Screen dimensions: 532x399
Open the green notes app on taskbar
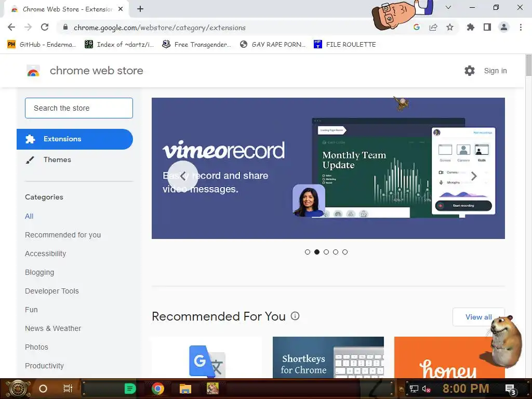click(x=130, y=389)
